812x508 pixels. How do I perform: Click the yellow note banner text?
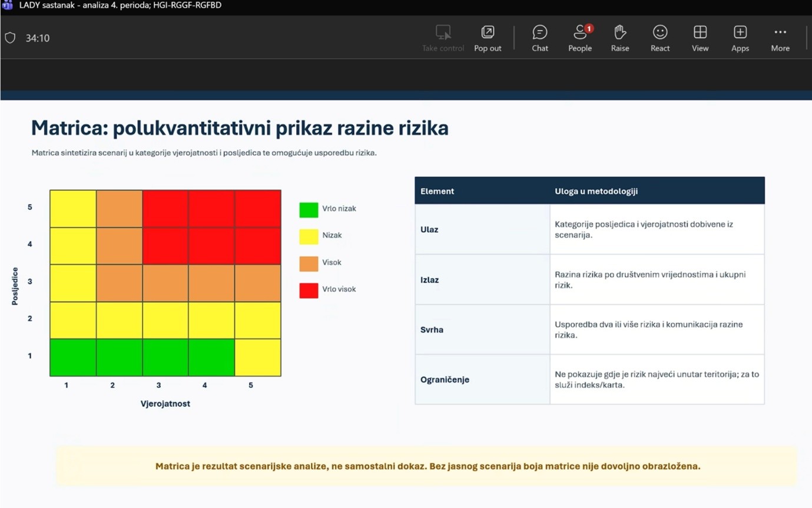tap(427, 466)
